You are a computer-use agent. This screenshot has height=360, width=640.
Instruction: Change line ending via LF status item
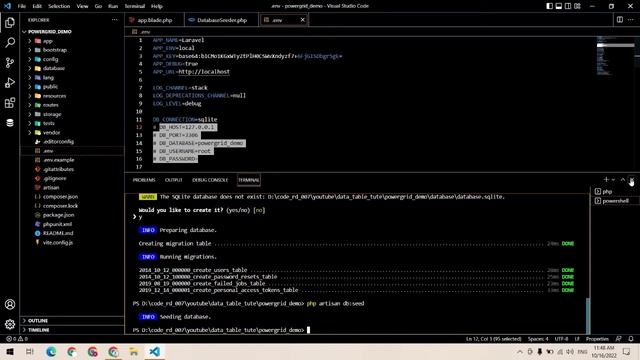point(577,339)
